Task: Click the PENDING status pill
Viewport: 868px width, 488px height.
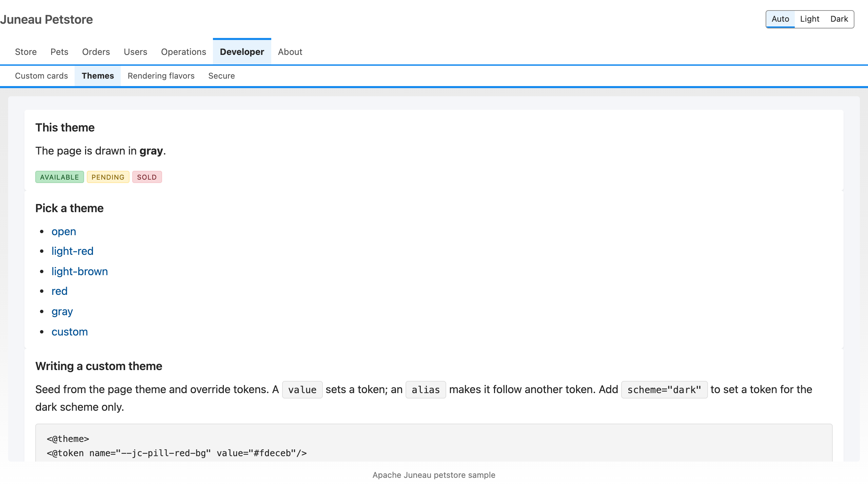Action: pos(108,177)
